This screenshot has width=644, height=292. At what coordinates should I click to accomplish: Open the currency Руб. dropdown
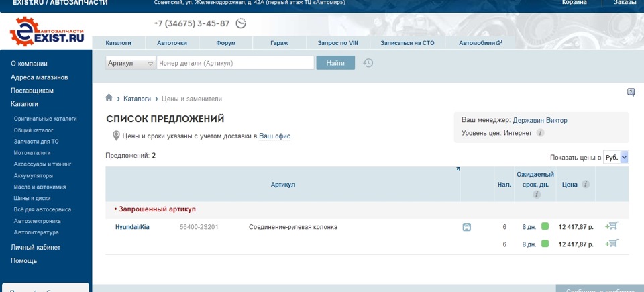616,158
